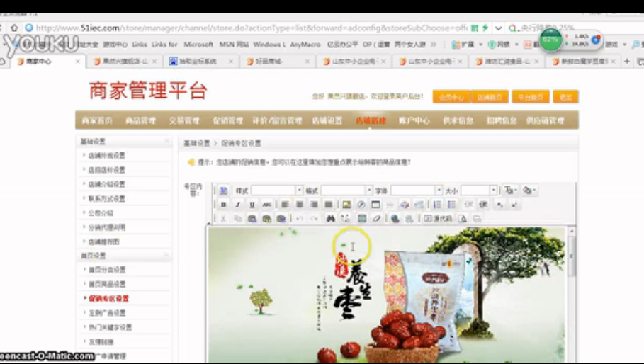Insert hyperlink with globe icon
This screenshot has height=364, width=644.
[395, 219]
